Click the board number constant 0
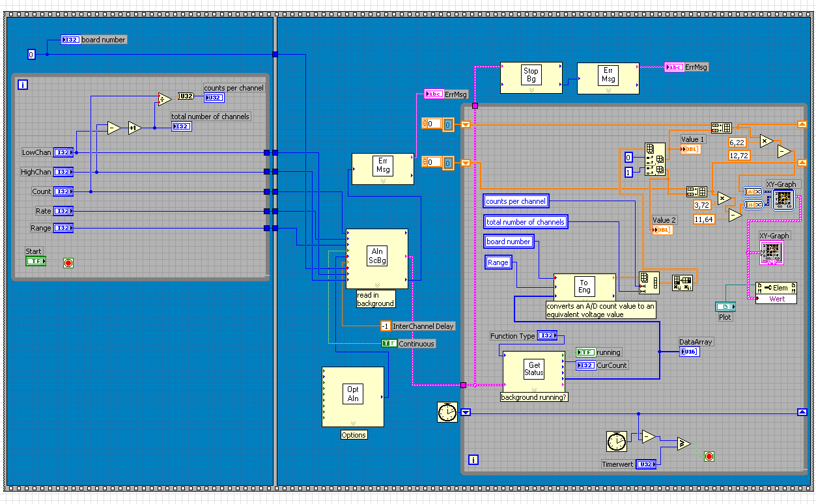Image resolution: width=816 pixels, height=504 pixels. click(x=31, y=55)
